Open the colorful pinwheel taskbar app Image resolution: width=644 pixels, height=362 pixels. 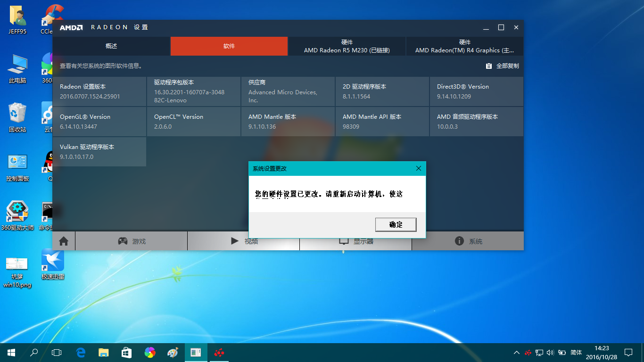coord(149,353)
